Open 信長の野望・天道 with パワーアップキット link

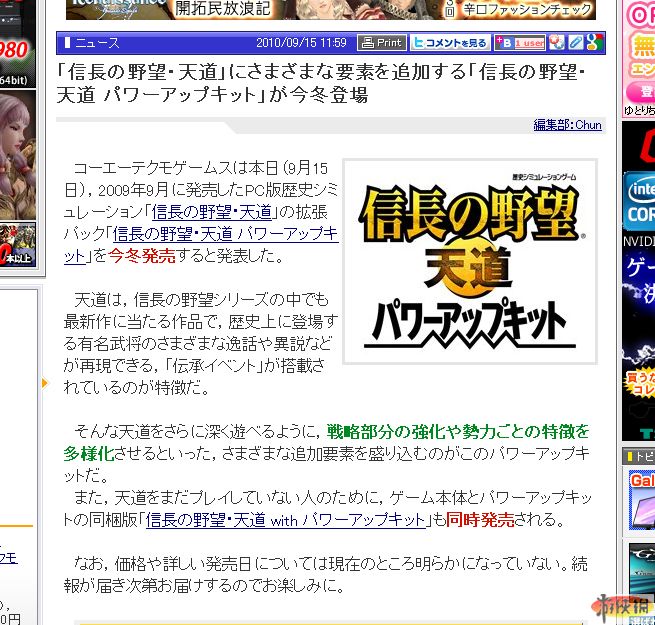286,520
